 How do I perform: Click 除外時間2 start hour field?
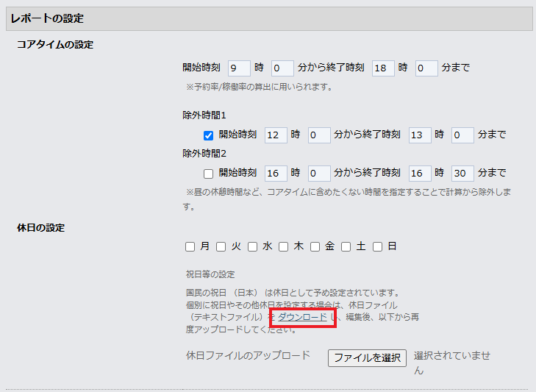click(276, 174)
